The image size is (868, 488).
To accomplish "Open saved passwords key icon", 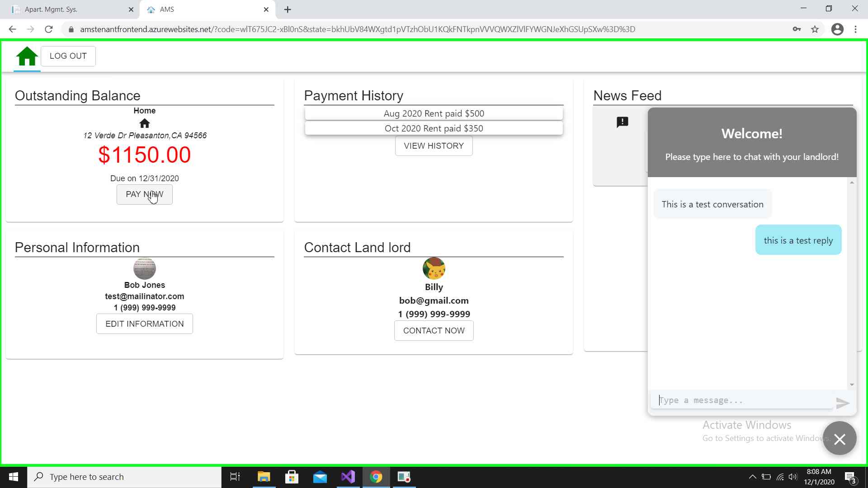I will point(797,29).
